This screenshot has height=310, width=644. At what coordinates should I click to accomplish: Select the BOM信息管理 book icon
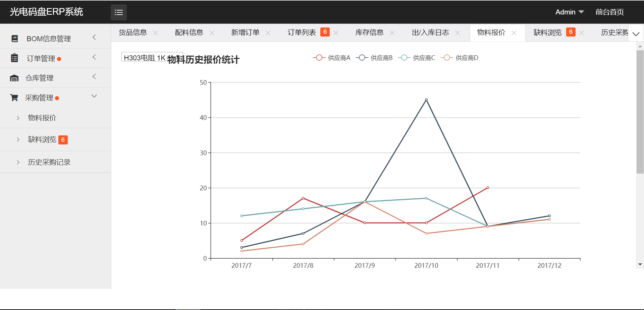14,38
